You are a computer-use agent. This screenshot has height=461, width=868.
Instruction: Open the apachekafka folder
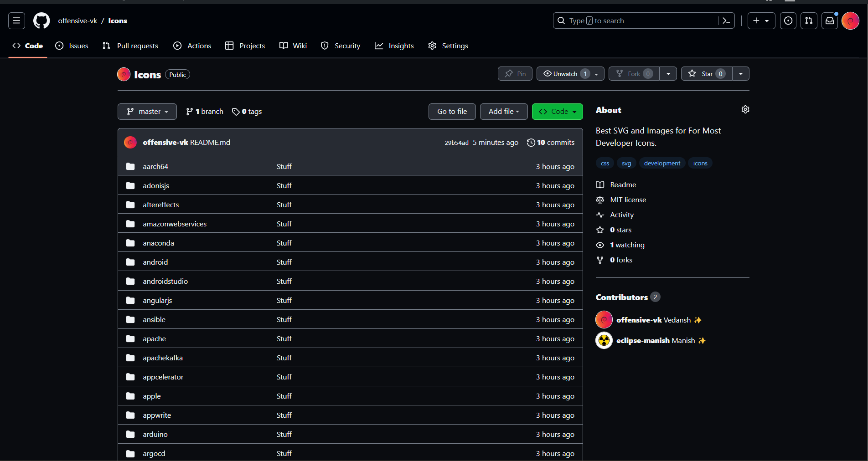(163, 358)
